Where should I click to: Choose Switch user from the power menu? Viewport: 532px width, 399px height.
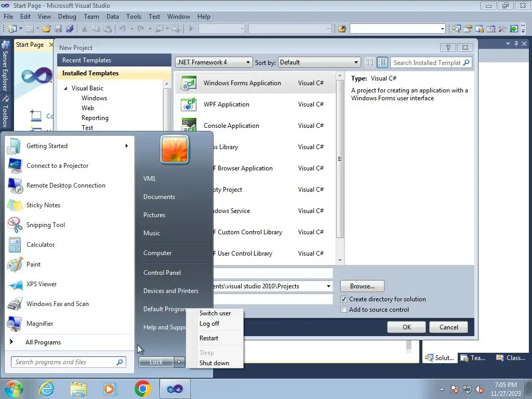[215, 313]
